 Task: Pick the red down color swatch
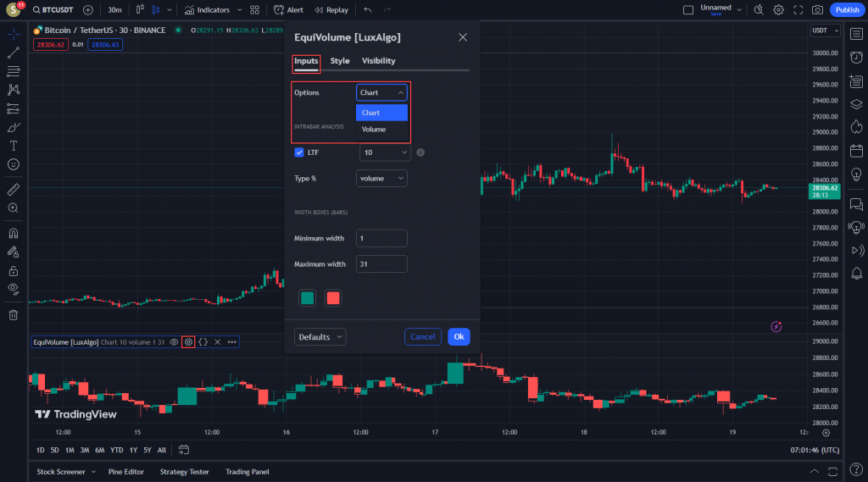pos(332,298)
